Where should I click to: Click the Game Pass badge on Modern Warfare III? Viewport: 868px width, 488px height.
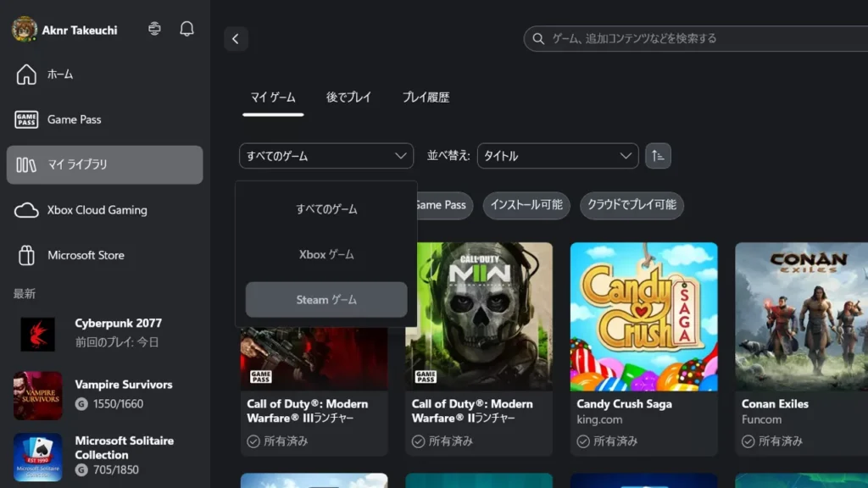pyautogui.click(x=261, y=377)
